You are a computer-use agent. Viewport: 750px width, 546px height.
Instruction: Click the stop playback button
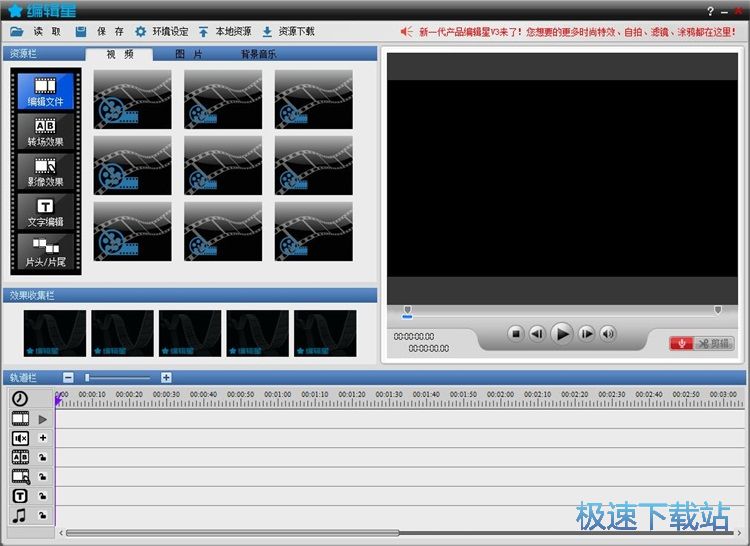(x=516, y=334)
